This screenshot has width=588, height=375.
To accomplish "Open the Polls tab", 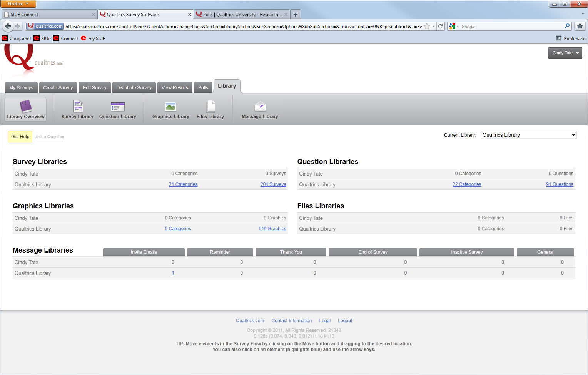I will pos(203,88).
